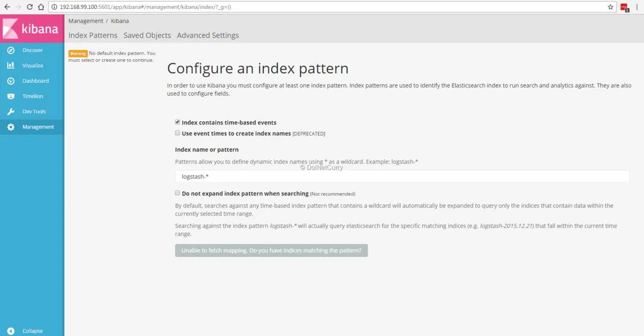Image resolution: width=644 pixels, height=336 pixels.
Task: Click Timelion label in sidebar
Action: 33,96
